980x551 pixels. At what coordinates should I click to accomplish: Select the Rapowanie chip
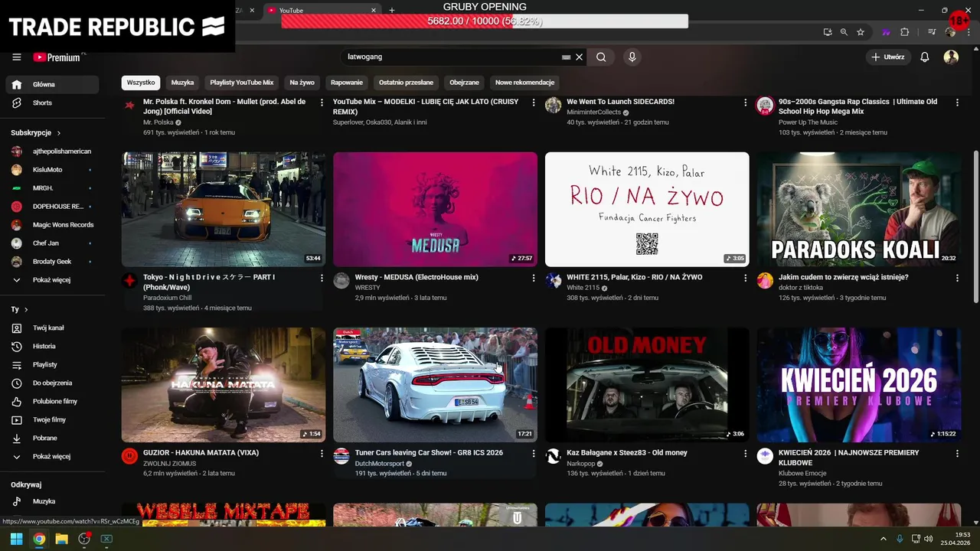(347, 83)
